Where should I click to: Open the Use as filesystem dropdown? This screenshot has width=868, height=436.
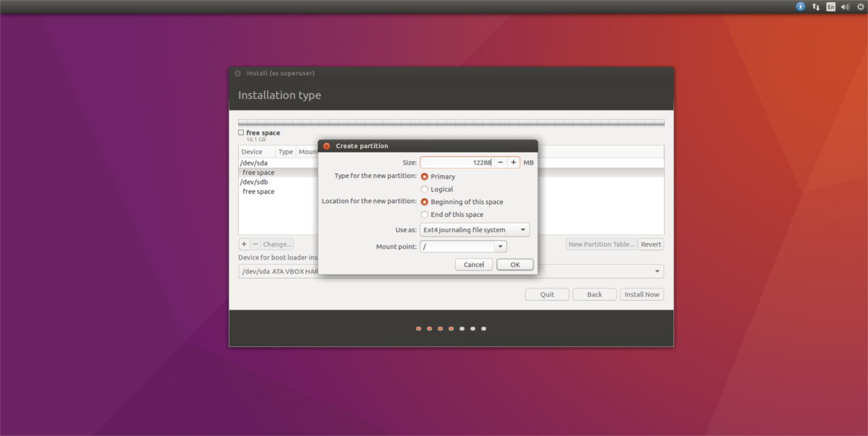[475, 230]
